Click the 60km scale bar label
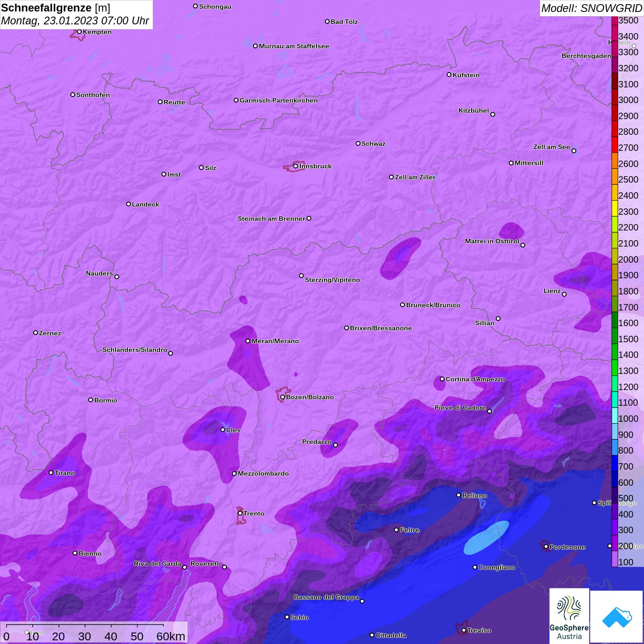644x644 pixels. [x=171, y=636]
